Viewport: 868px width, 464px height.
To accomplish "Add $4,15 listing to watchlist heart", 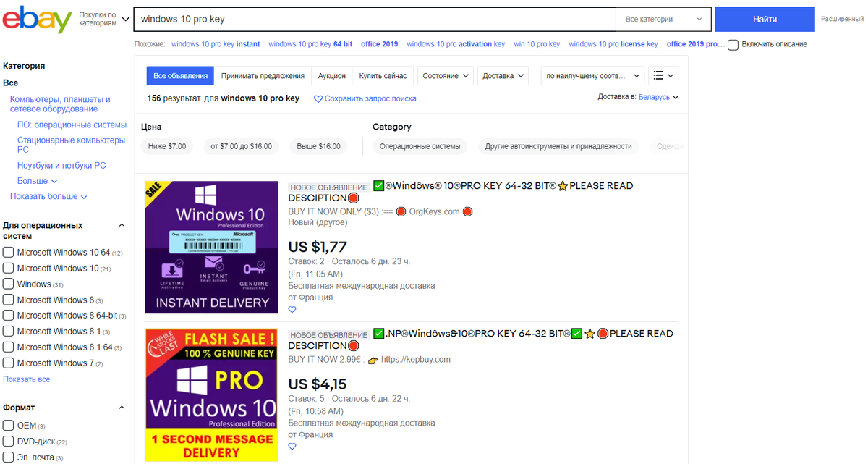I will pos(292,447).
